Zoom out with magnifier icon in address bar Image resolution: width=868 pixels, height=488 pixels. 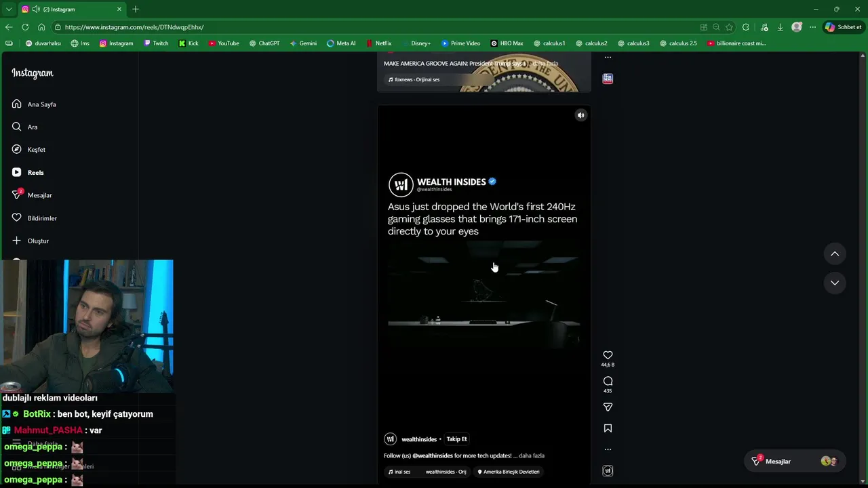pos(716,27)
